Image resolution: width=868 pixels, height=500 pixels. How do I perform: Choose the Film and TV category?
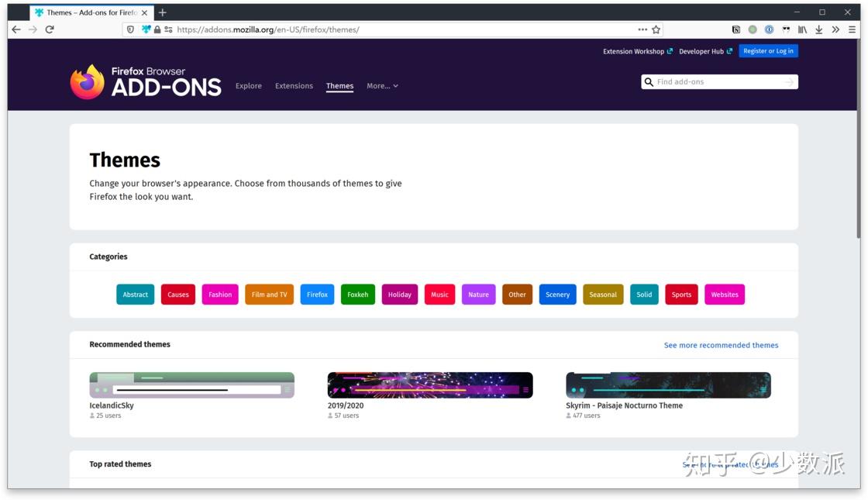pyautogui.click(x=269, y=295)
